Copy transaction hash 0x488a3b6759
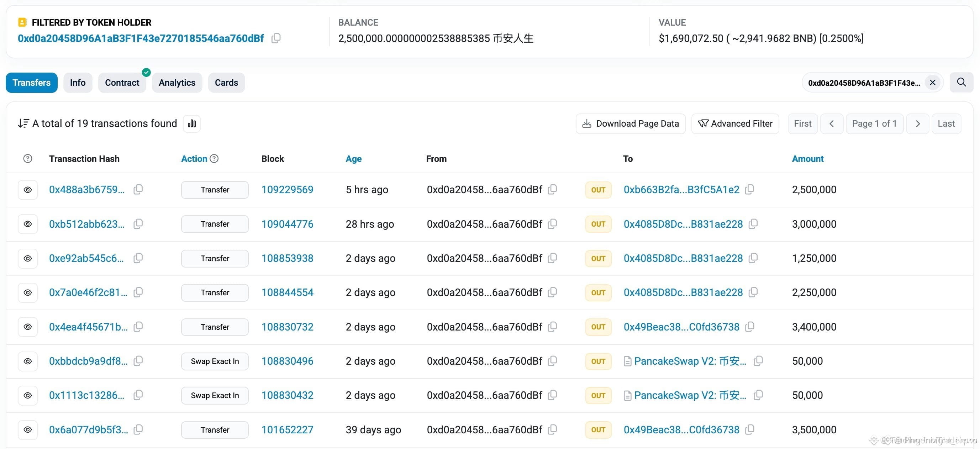Image resolution: width=980 pixels, height=449 pixels. pos(138,189)
